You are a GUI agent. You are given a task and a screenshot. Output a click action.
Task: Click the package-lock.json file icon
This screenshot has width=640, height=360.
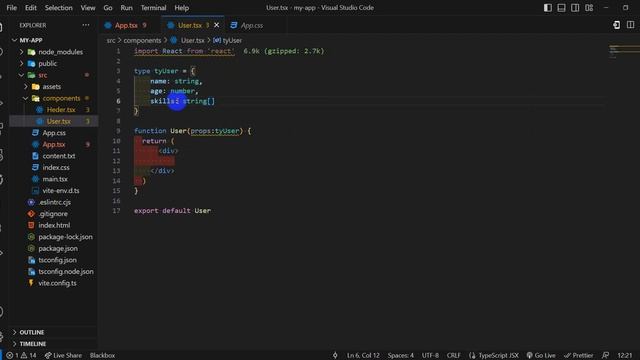pyautogui.click(x=31, y=237)
